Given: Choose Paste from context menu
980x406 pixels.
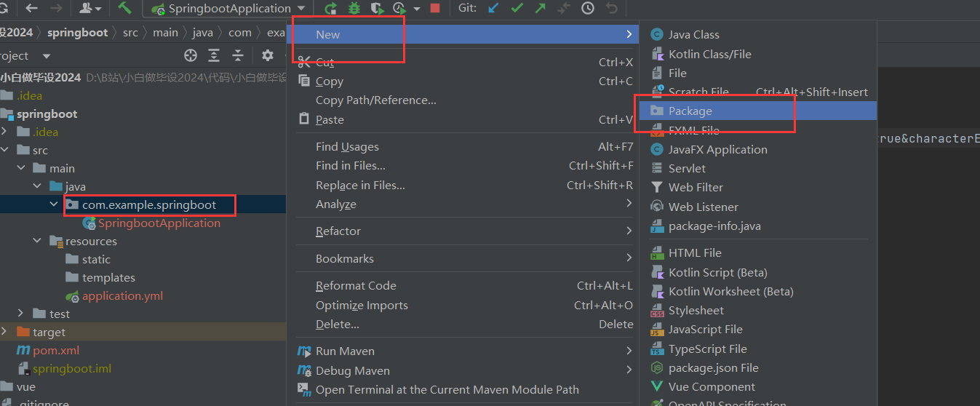Looking at the screenshot, I should [x=466, y=119].
